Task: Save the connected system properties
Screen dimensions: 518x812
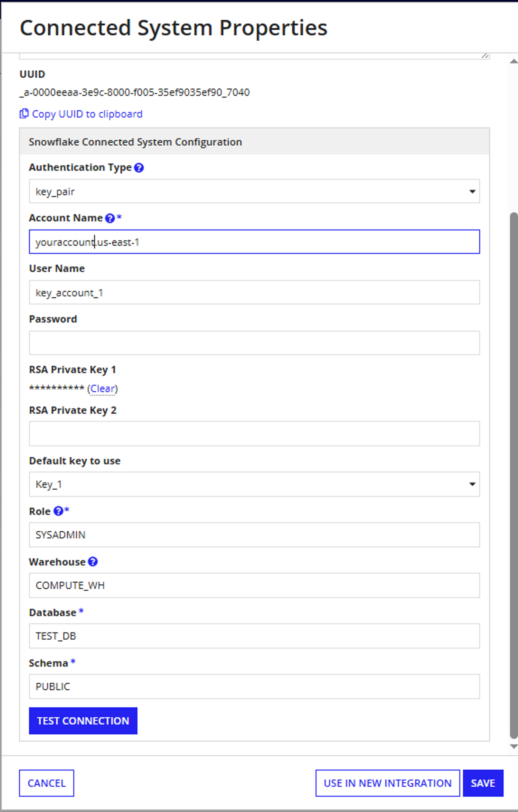Action: tap(483, 783)
